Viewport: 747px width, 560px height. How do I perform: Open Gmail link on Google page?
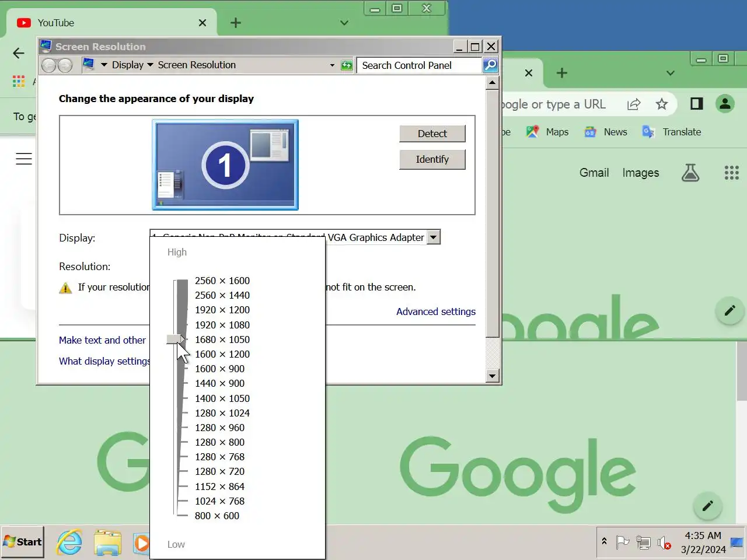click(594, 173)
